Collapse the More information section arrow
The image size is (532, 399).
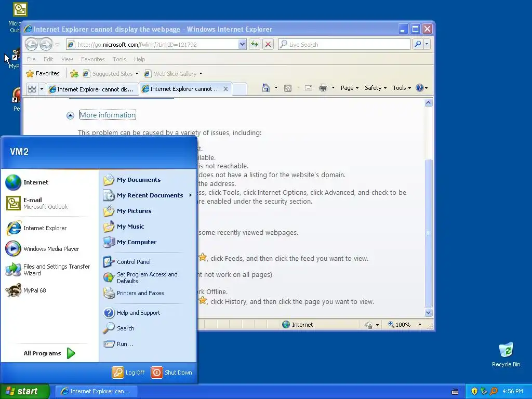click(70, 116)
